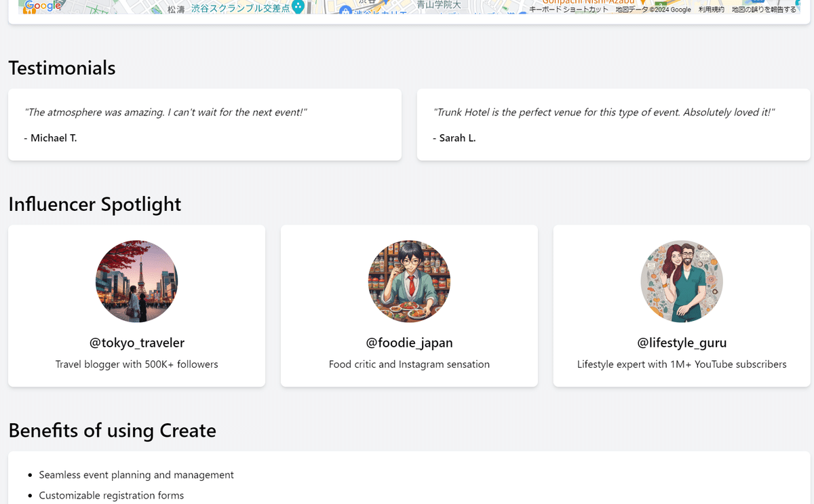Open the @lifestyle_guru couple avatar

[682, 282]
